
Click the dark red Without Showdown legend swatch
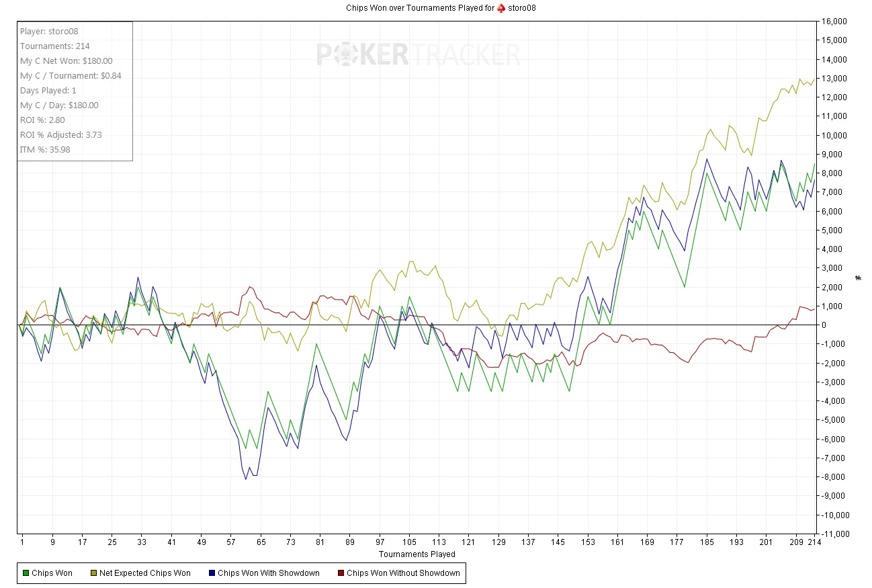(340, 573)
